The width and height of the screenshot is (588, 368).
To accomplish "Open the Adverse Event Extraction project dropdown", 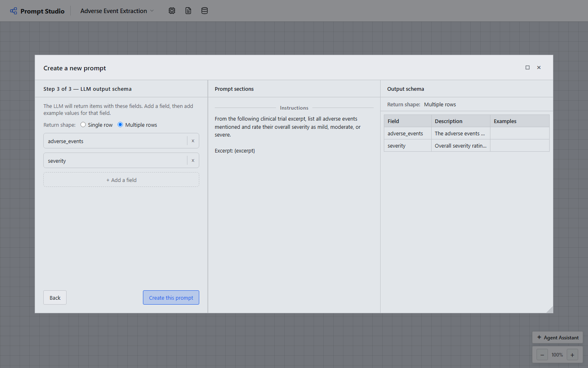I will (117, 11).
